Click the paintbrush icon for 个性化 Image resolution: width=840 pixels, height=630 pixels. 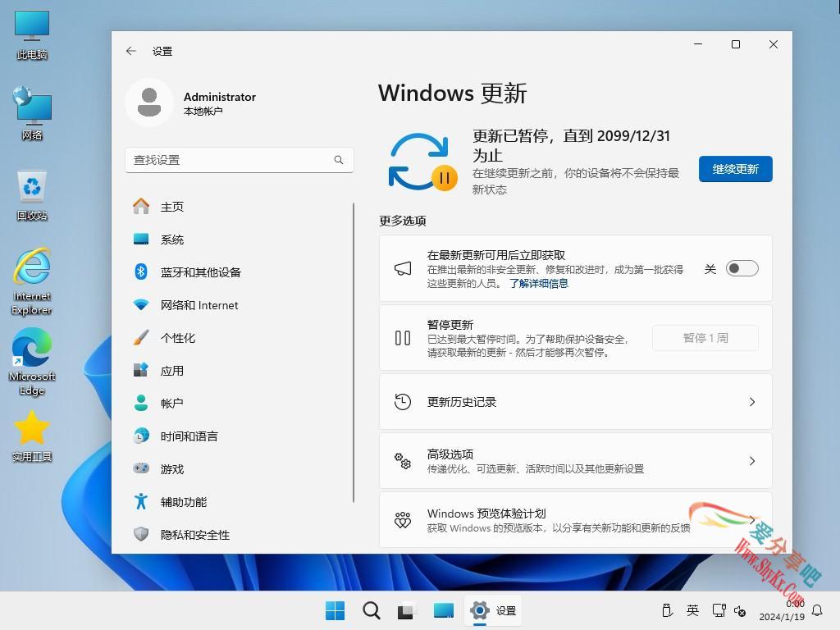click(x=141, y=337)
